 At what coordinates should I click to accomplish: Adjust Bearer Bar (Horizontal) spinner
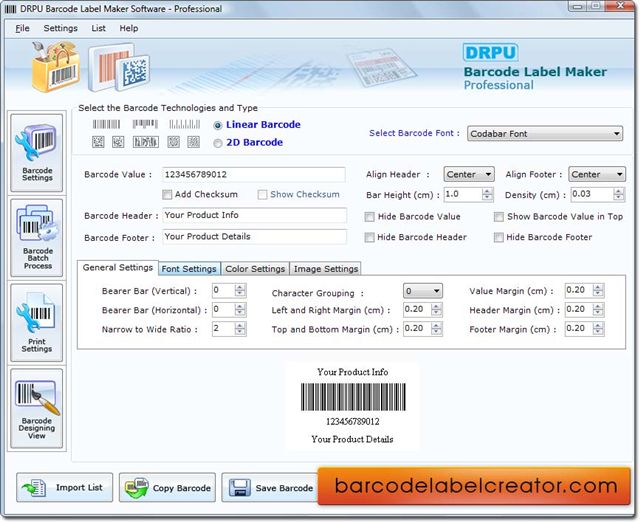click(x=240, y=309)
